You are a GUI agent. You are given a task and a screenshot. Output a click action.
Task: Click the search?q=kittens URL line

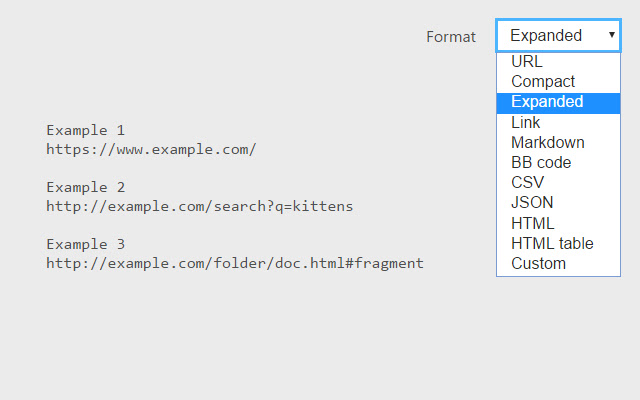pyautogui.click(x=199, y=206)
